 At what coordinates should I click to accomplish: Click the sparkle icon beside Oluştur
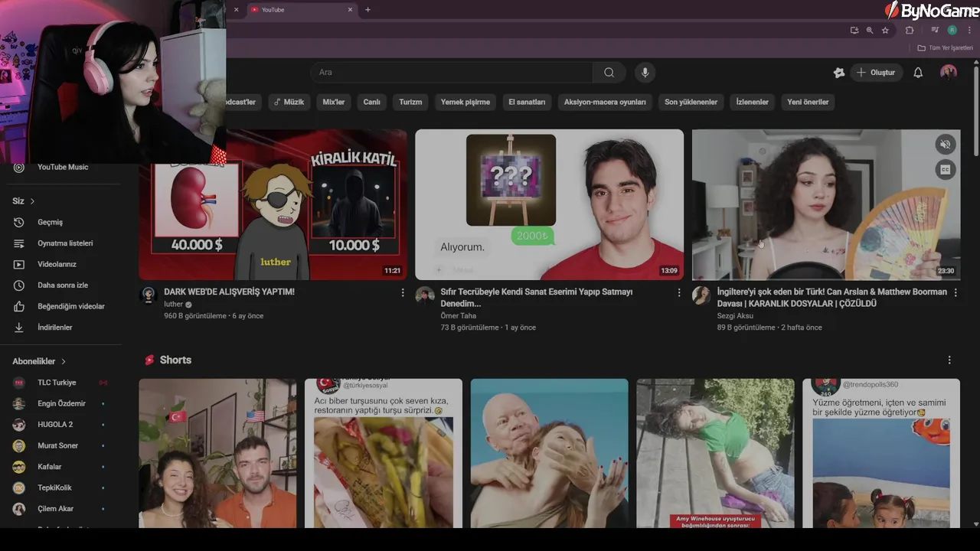click(839, 73)
